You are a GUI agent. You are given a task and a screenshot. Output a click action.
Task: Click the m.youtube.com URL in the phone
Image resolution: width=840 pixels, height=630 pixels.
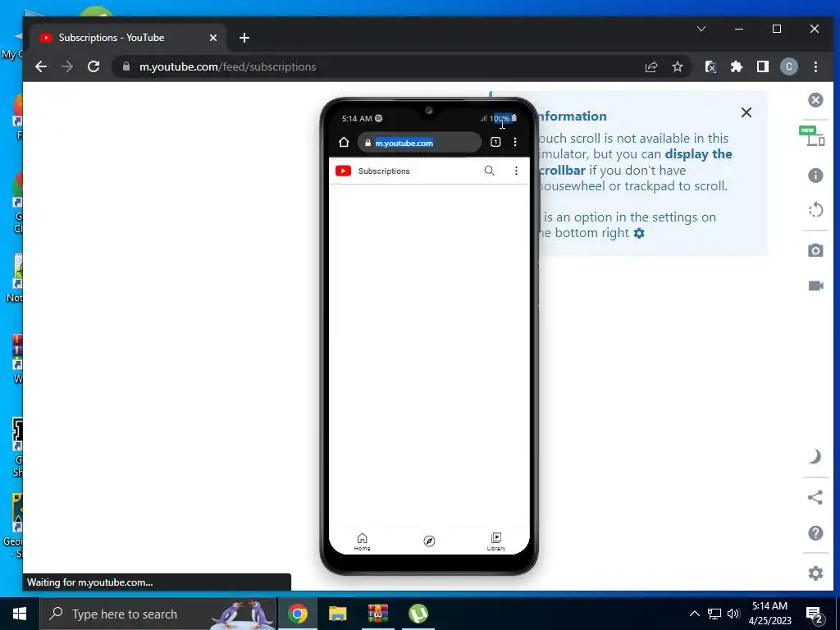coord(404,143)
